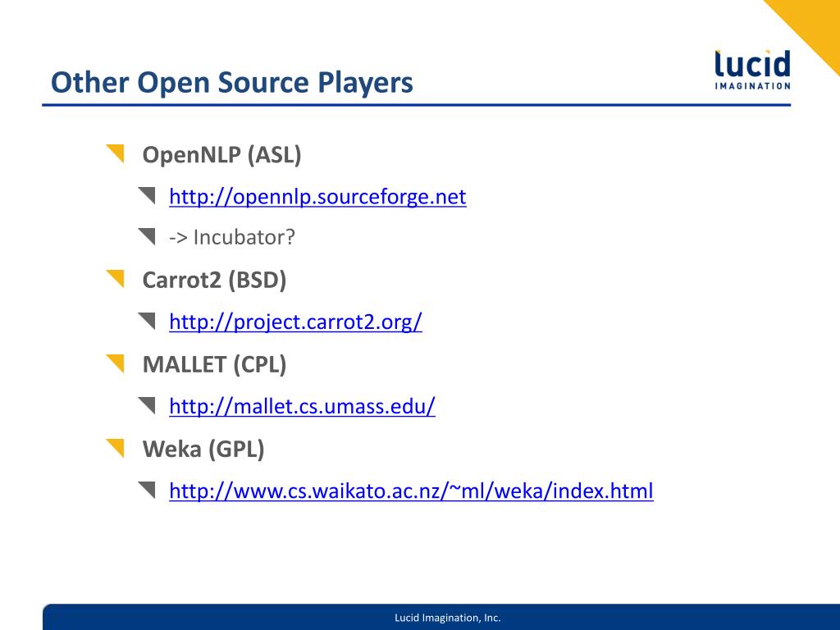Screen dimensions: 840x630
Task: Click the 'OpenNLP (ASL)' heading
Action: 221,155
